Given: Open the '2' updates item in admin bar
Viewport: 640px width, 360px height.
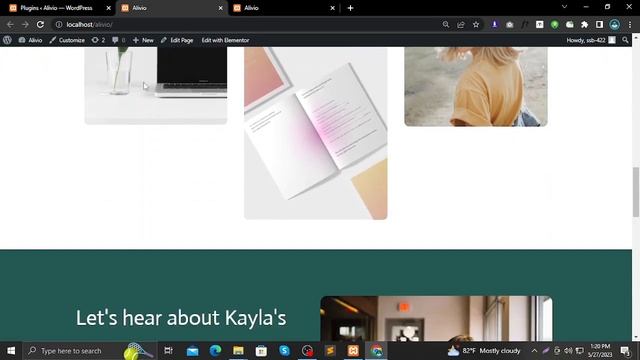Looking at the screenshot, I should coord(98,40).
